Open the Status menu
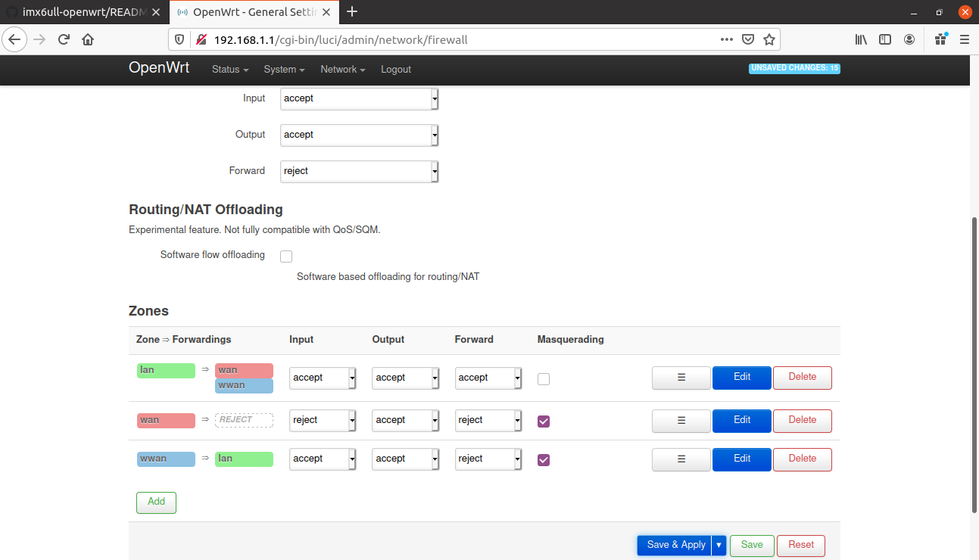The height and width of the screenshot is (560, 979). (230, 70)
